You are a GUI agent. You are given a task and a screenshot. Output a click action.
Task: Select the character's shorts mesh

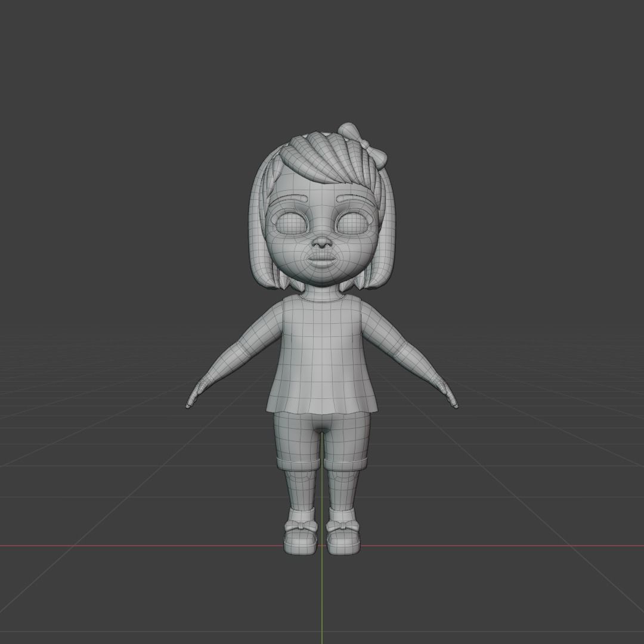coord(321,441)
